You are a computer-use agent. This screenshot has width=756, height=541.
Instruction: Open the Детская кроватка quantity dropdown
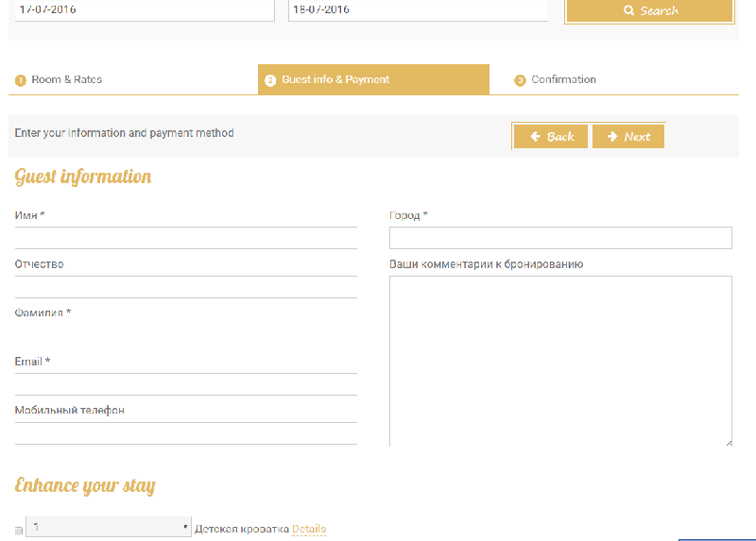pos(108,527)
